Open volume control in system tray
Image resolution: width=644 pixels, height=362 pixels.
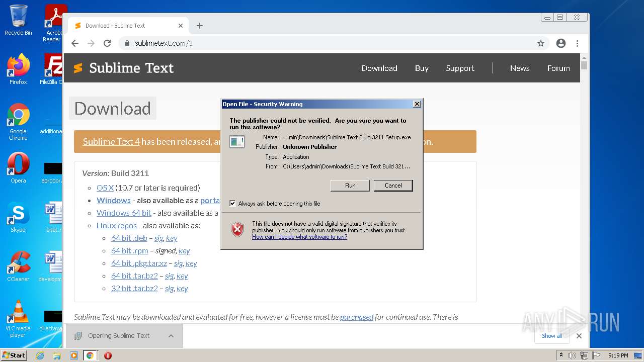pos(572,355)
